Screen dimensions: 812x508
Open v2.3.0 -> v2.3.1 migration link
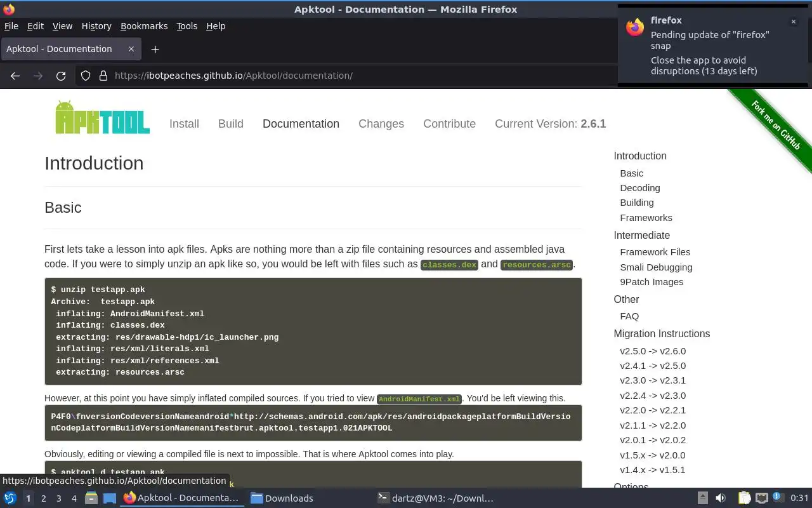click(653, 380)
